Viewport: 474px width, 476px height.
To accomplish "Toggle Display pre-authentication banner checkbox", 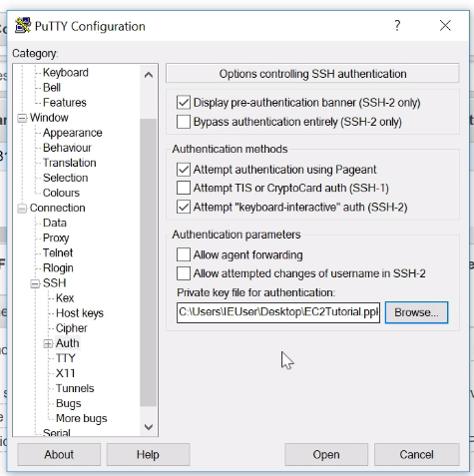I will point(184,103).
